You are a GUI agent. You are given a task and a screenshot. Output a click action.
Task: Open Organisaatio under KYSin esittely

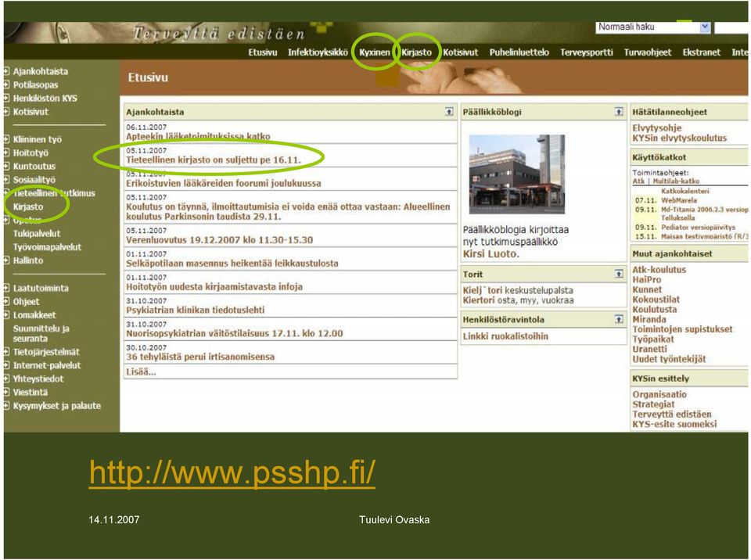tap(659, 394)
